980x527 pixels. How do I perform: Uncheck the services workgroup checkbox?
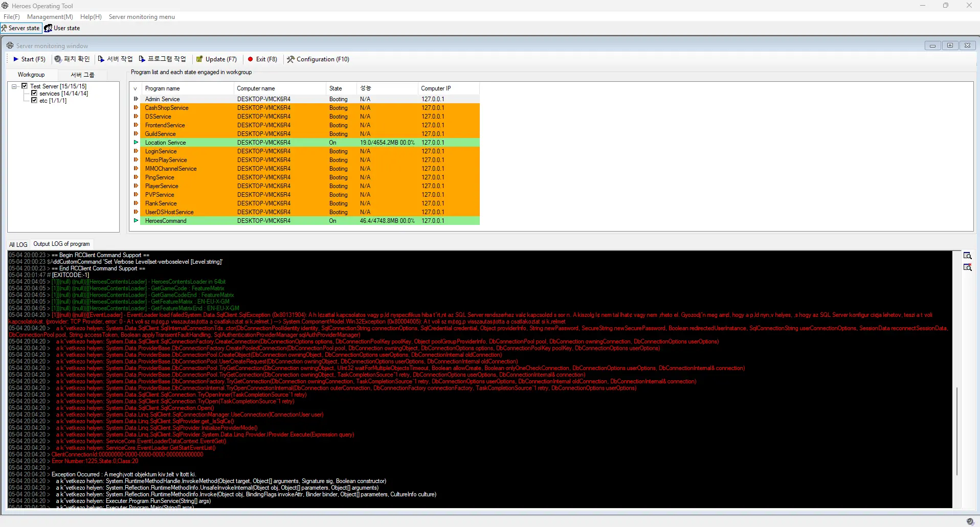coord(34,93)
